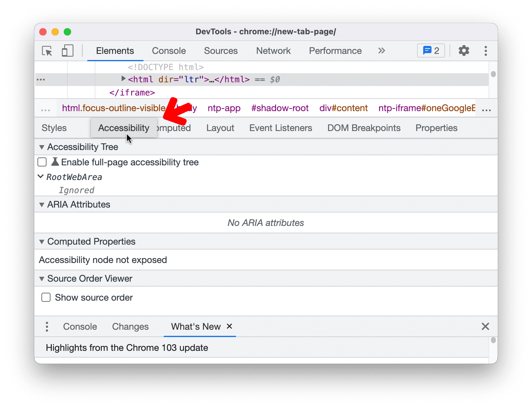Open the issues message icon showing 2
532x409 pixels.
(431, 51)
